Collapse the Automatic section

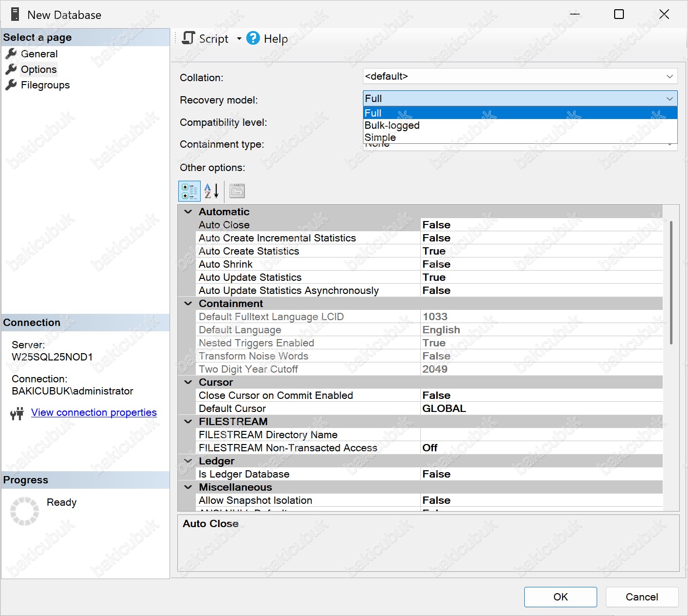click(188, 212)
